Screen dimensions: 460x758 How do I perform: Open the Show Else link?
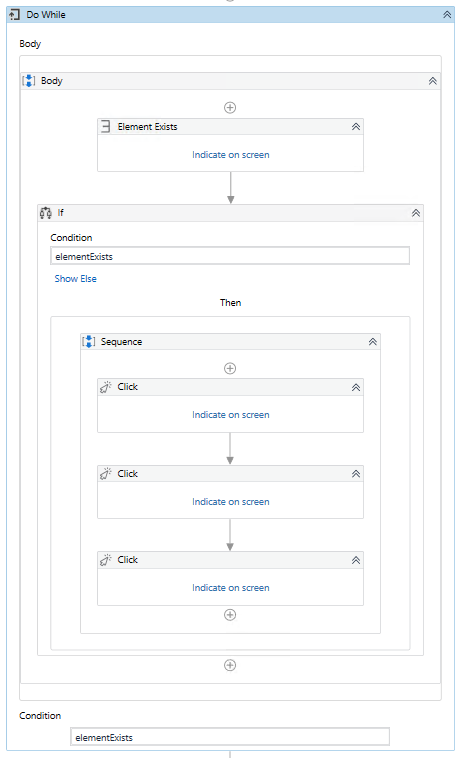75,278
